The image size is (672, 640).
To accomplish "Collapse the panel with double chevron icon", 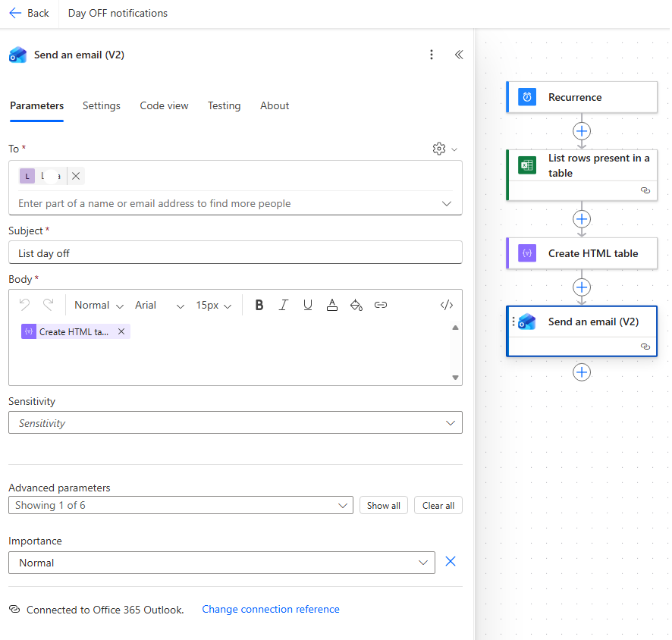I will click(459, 55).
